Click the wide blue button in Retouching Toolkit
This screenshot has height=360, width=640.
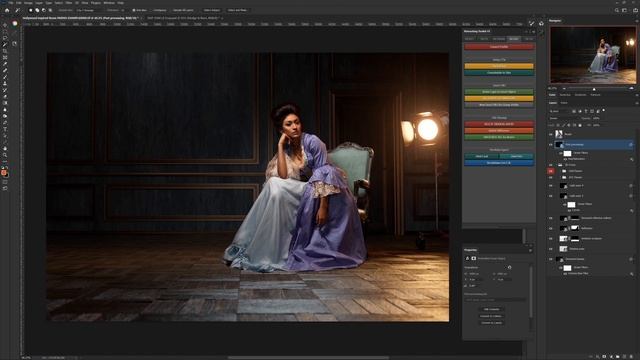(x=499, y=163)
